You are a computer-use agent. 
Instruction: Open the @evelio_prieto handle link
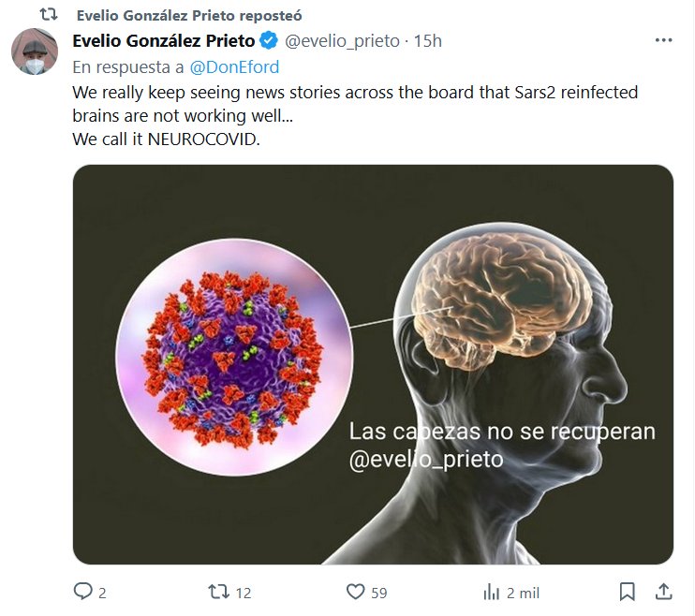click(341, 41)
